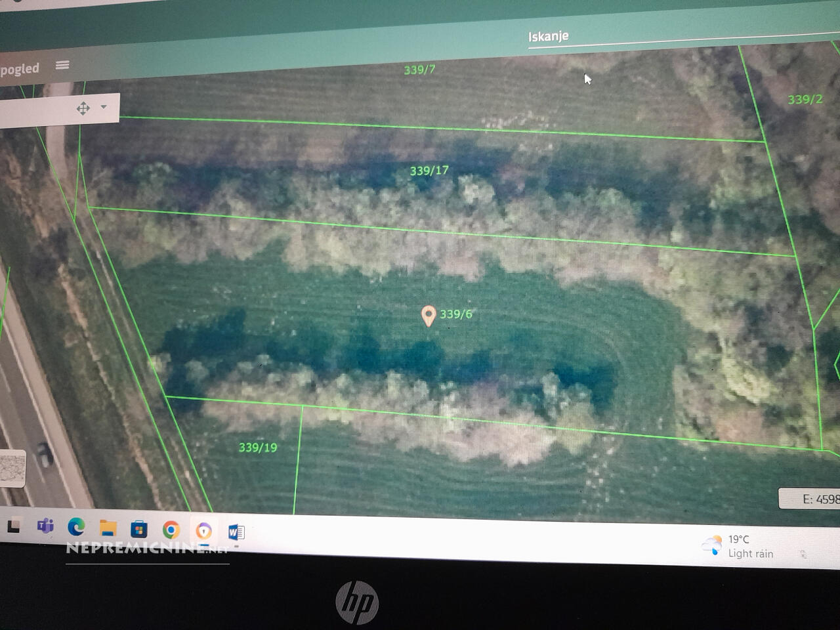Open Microsoft Teams from taskbar
This screenshot has height=630, width=840.
[x=45, y=526]
